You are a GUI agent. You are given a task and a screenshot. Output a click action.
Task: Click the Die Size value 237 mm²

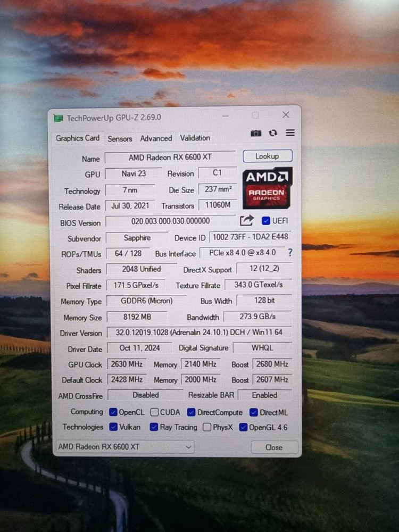(x=218, y=189)
